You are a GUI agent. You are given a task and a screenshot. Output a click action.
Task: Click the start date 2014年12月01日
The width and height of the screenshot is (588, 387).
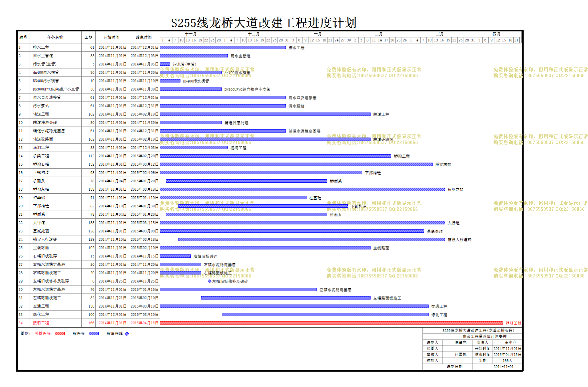click(x=112, y=315)
